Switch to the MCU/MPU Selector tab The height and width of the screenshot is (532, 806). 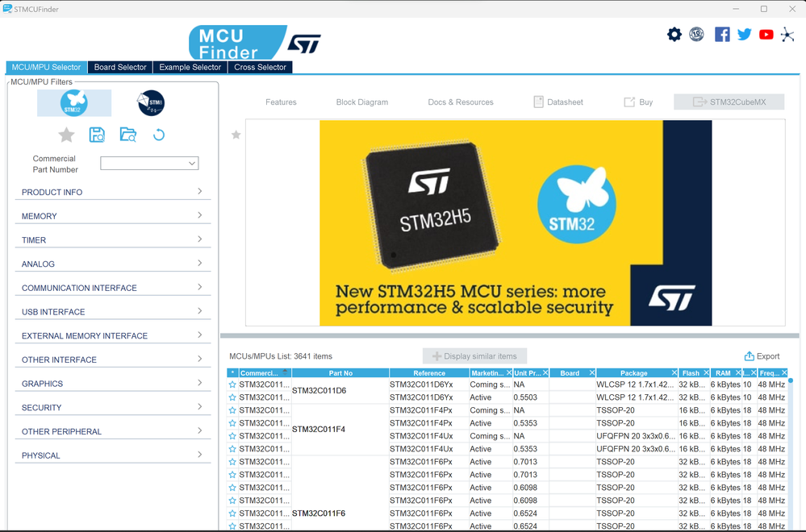click(x=46, y=67)
